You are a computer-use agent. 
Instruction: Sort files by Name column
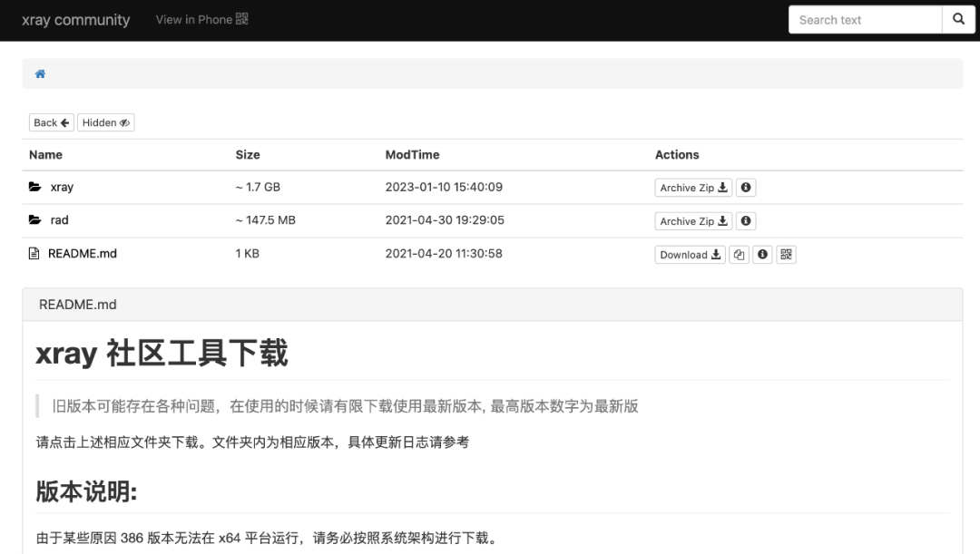45,154
